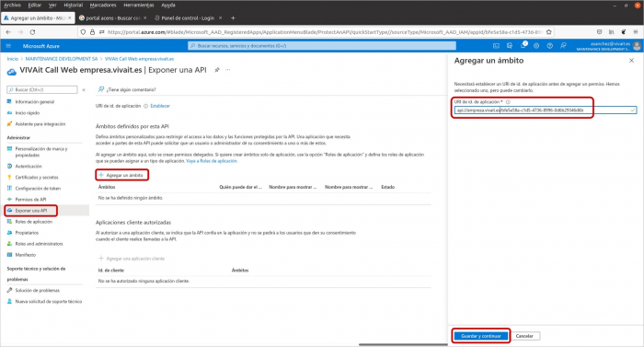Open Nueva solicitud de soporte técnico
The height and width of the screenshot is (347, 644).
pyautogui.click(x=49, y=302)
